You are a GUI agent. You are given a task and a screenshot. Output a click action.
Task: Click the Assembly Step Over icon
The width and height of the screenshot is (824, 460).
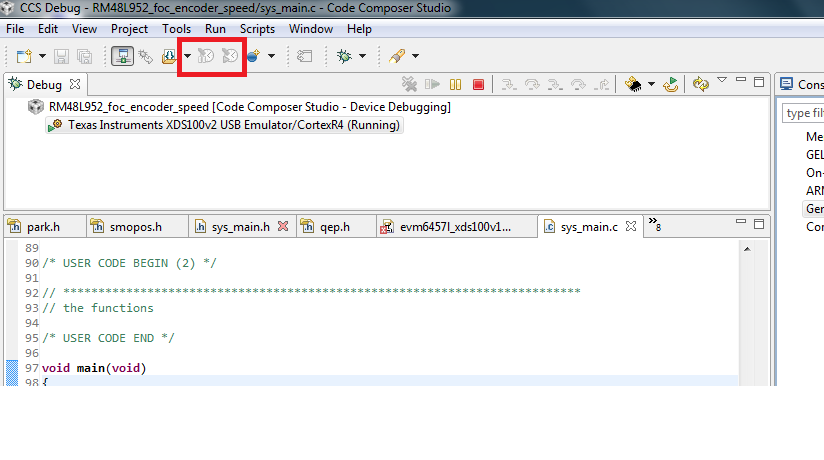tap(578, 84)
